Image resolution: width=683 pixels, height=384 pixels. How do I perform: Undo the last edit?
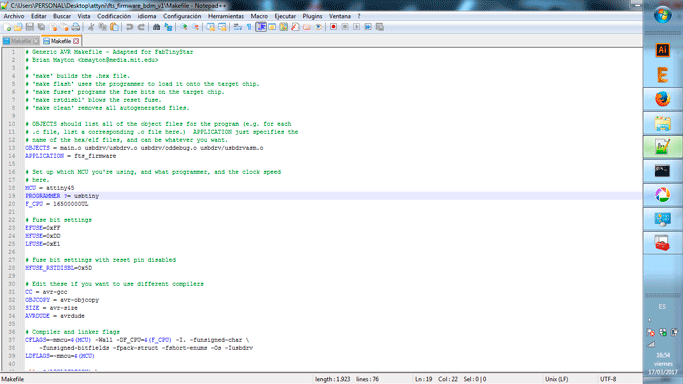tap(129, 27)
